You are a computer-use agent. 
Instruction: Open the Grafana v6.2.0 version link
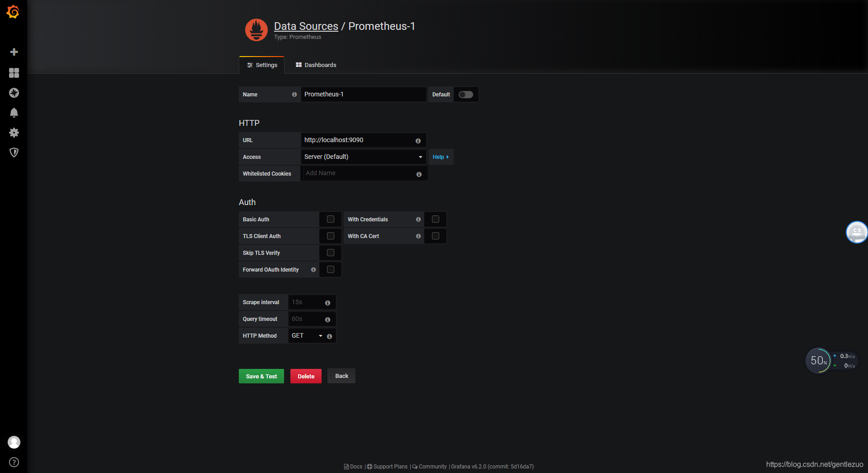(x=492, y=467)
